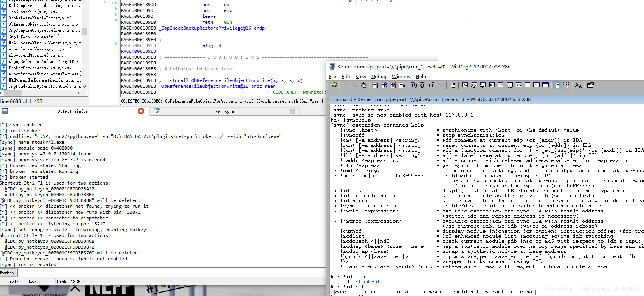Click the function list vertical scrollbar thumb

(x=84, y=32)
